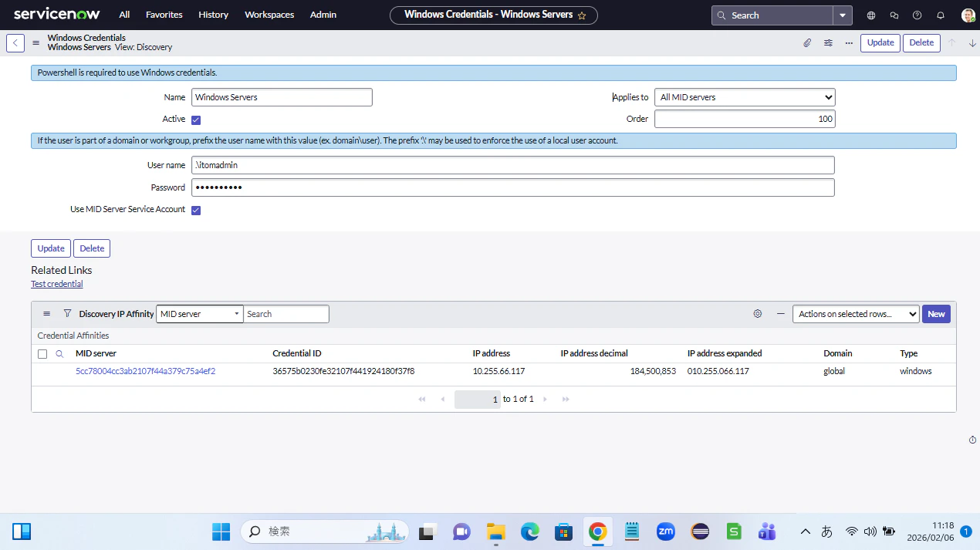Open the help question mark icon
980x550 pixels.
tap(917, 15)
